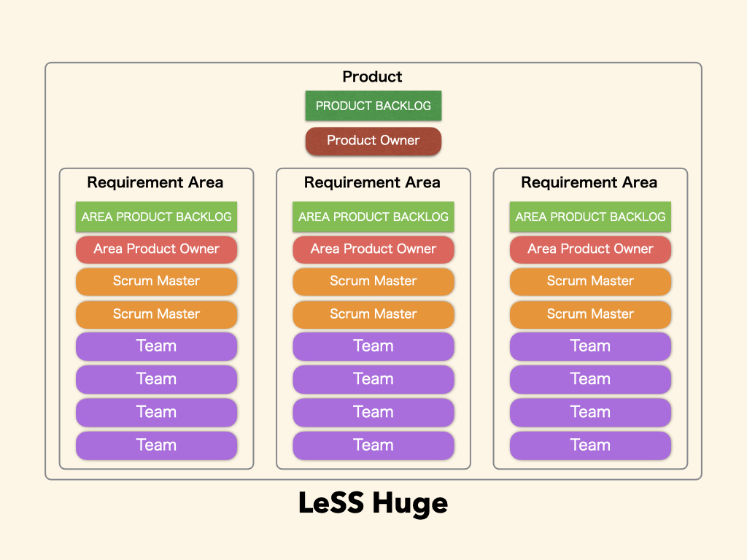Screen dimensions: 747x560
Task: Click the bottom Team box in right area
Action: pyautogui.click(x=589, y=445)
